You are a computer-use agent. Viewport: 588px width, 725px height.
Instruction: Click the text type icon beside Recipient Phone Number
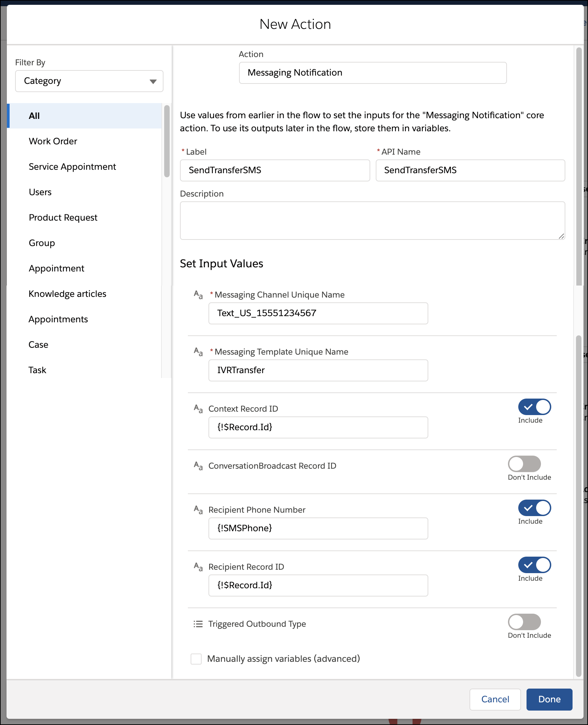[x=198, y=510]
